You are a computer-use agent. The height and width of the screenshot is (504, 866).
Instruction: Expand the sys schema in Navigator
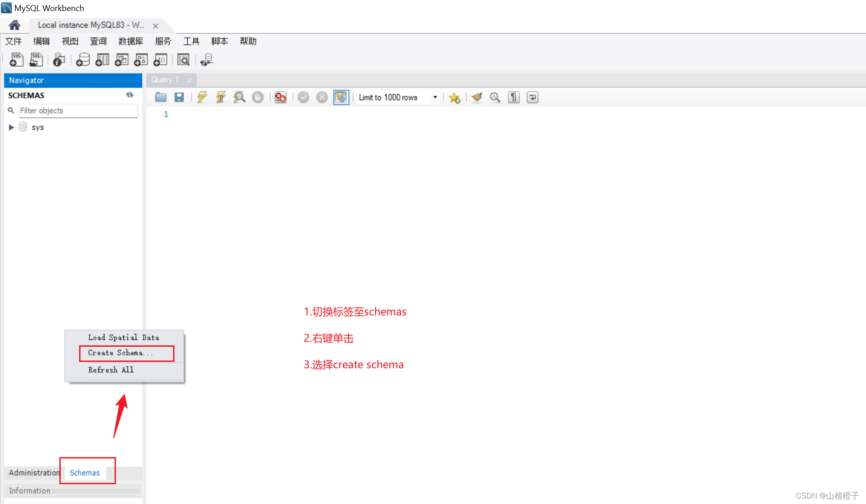coord(11,127)
